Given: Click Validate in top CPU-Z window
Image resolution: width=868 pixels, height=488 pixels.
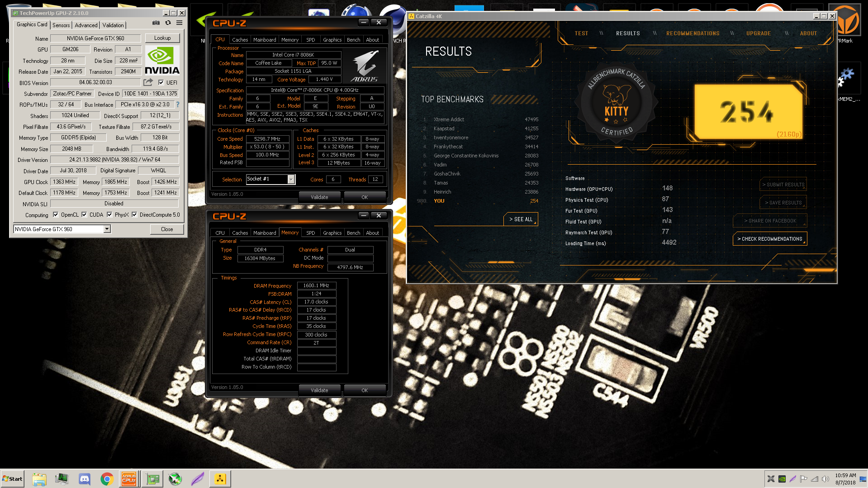Looking at the screenshot, I should (319, 197).
